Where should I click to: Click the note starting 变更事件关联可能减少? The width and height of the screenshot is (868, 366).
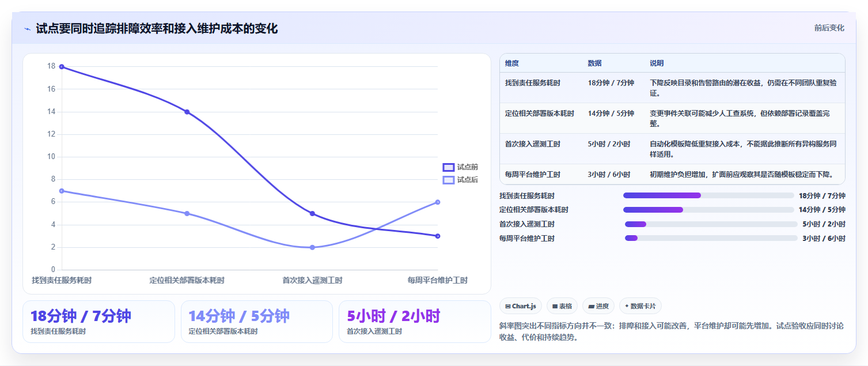tap(740, 118)
